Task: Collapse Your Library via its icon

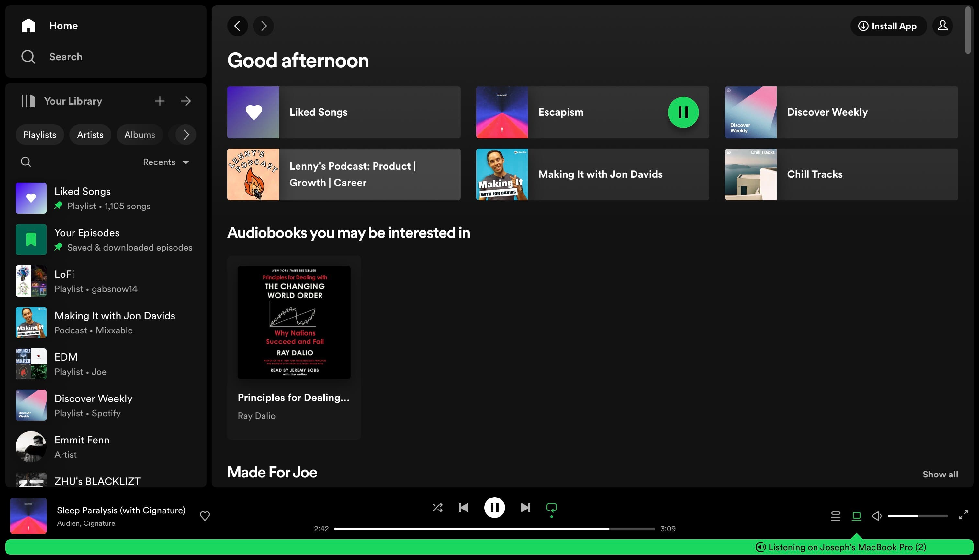Action: click(x=28, y=101)
